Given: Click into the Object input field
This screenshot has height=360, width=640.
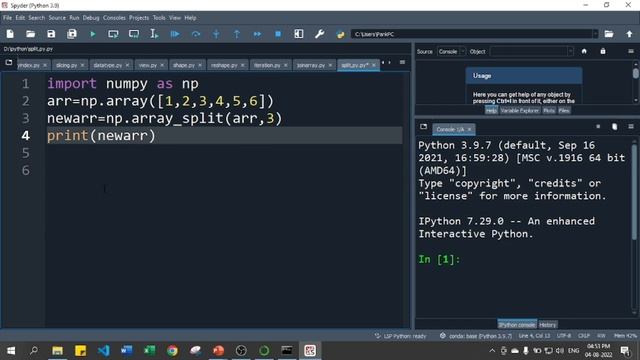Looking at the screenshot, I should (529, 51).
